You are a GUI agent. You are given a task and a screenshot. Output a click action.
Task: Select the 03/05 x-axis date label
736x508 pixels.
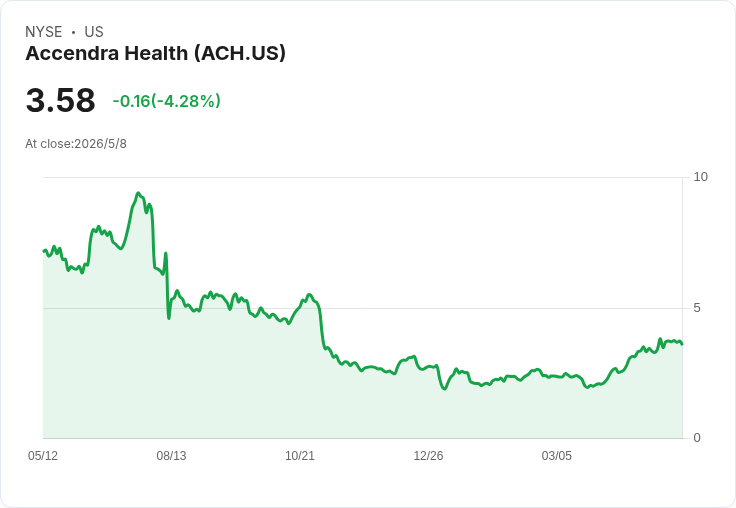(x=557, y=455)
